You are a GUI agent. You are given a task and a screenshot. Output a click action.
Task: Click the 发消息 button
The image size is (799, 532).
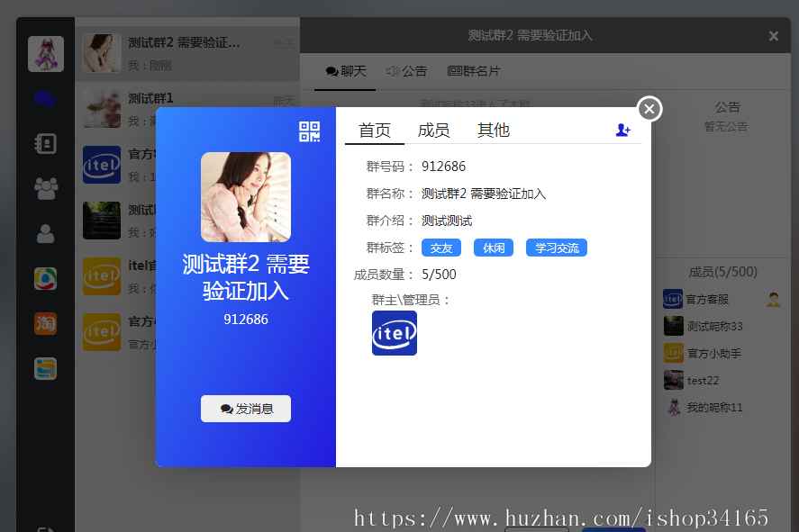tap(246, 409)
